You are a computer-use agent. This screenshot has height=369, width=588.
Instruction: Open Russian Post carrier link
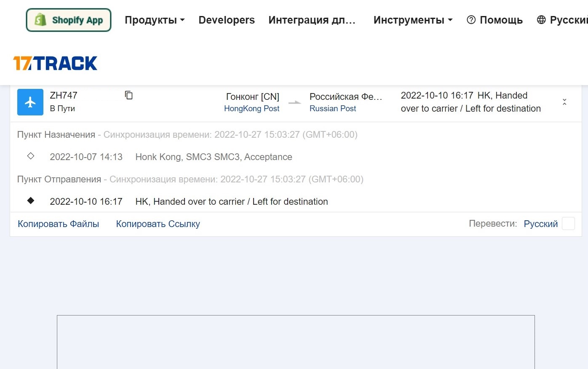(333, 108)
